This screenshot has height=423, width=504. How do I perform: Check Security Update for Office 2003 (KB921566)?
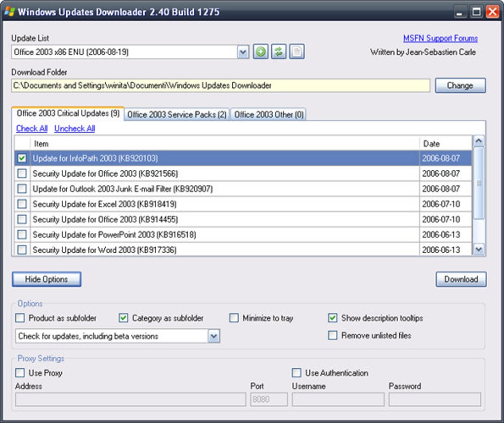[22, 173]
